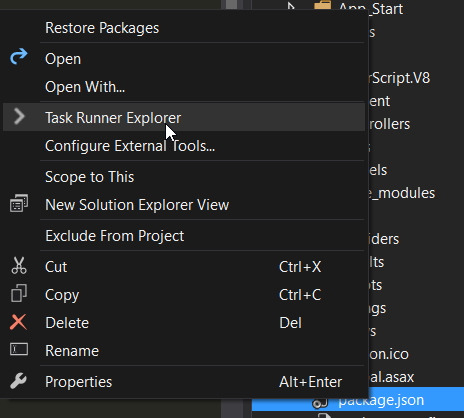Click the red X Delete icon

point(18,322)
